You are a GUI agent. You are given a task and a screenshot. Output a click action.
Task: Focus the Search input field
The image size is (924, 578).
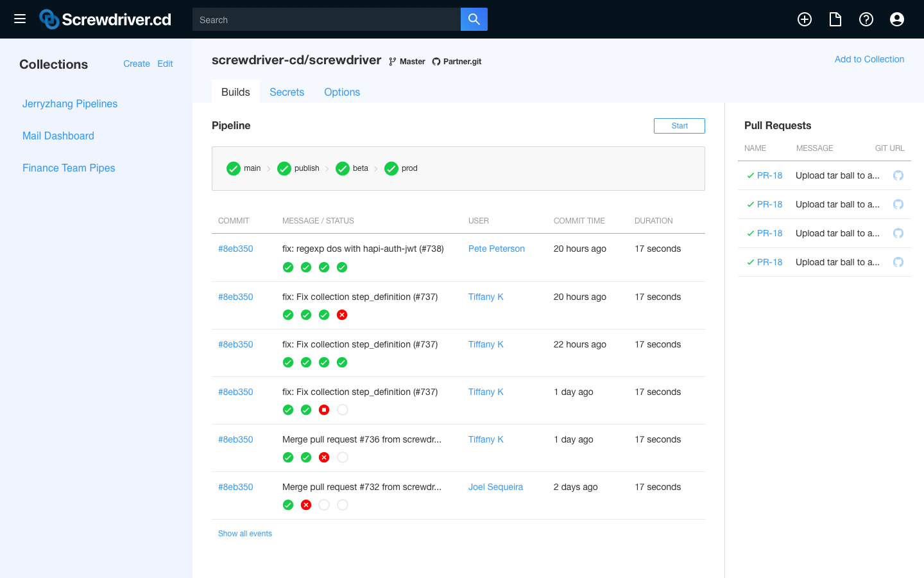coord(327,19)
